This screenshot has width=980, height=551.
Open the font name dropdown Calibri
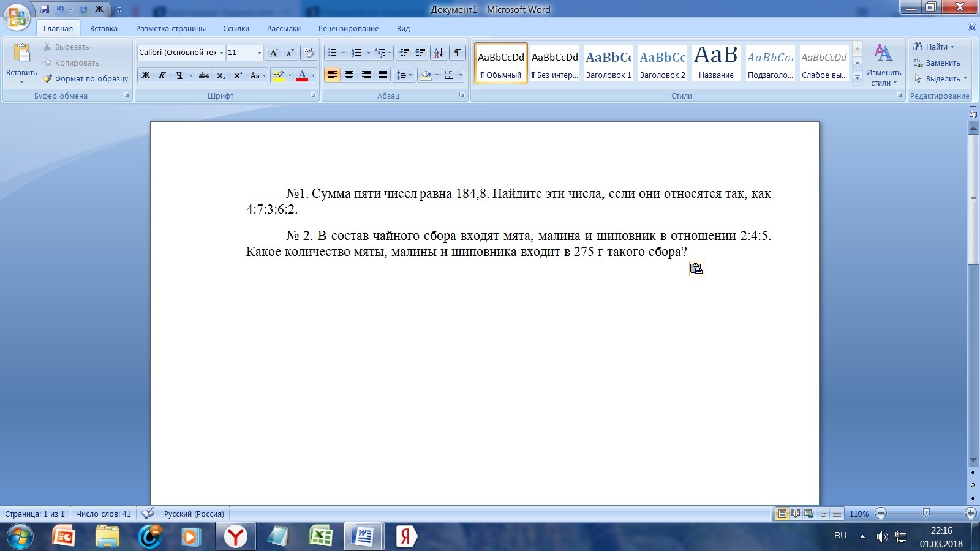pos(221,53)
